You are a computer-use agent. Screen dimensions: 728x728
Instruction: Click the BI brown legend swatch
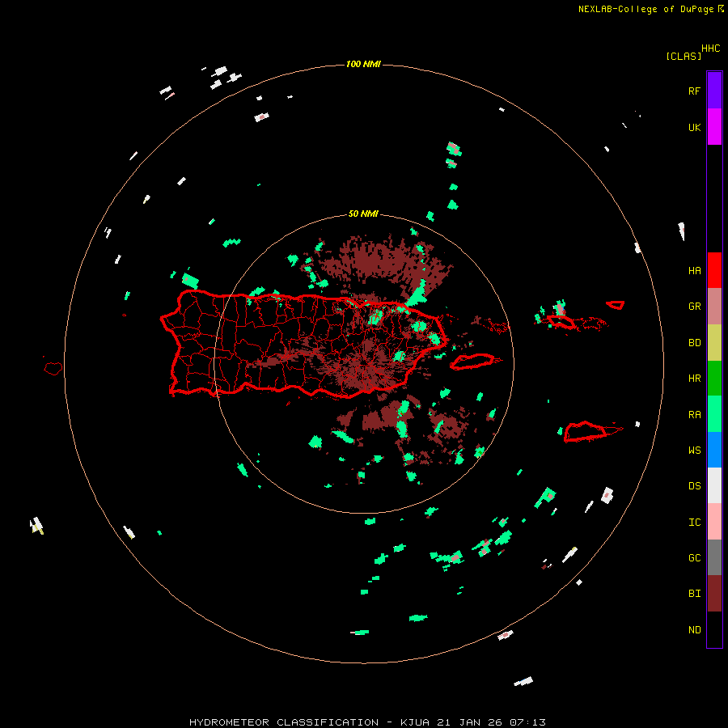[714, 594]
